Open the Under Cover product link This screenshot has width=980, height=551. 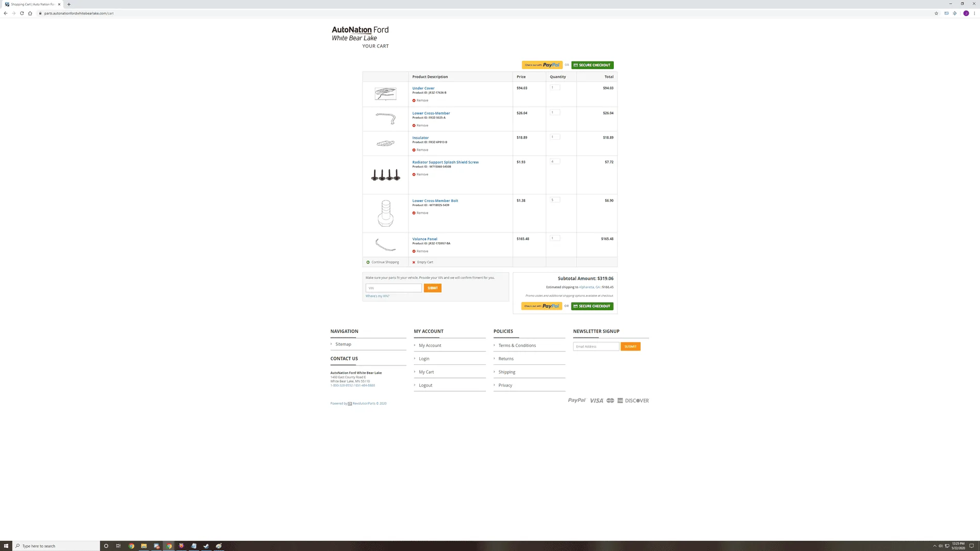tap(423, 88)
